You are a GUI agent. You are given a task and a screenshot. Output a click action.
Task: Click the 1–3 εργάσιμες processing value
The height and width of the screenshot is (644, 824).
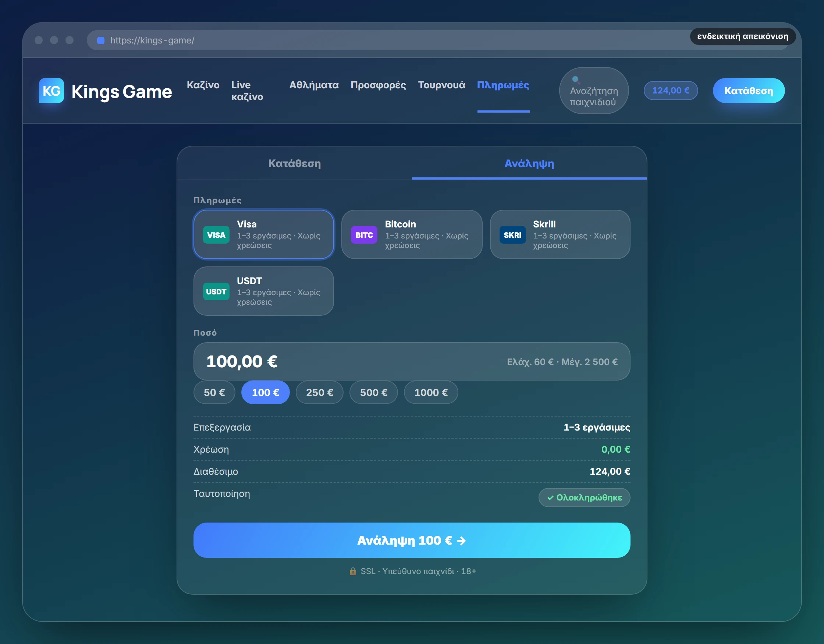pos(597,427)
